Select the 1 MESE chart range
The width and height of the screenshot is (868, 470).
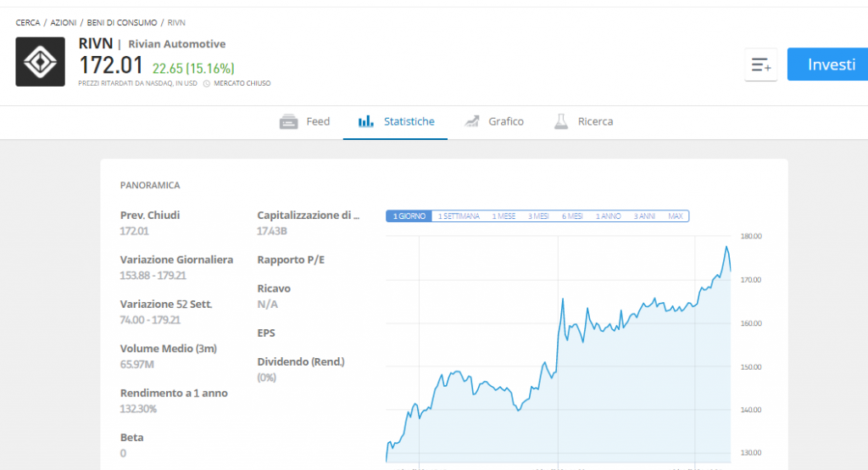[504, 216]
